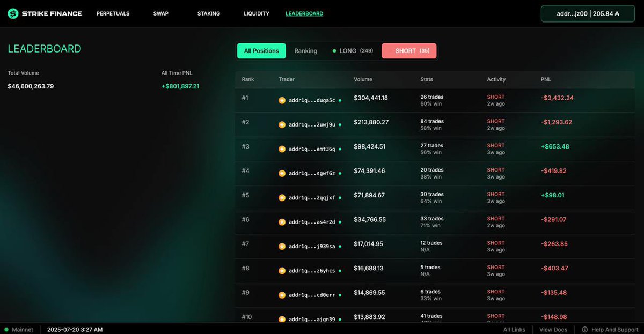Click avatar icon of trader addr1q...z6yhcs
644x334 pixels.
pos(282,271)
